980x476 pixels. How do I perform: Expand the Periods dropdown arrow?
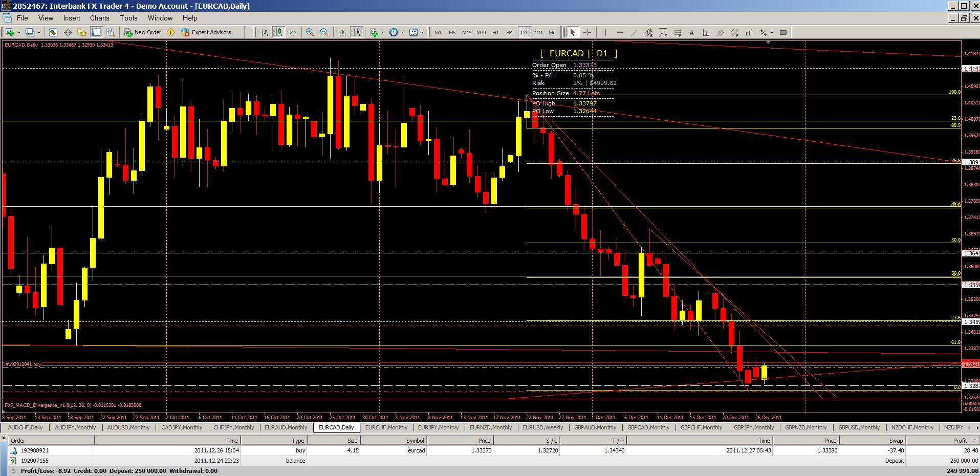point(402,32)
